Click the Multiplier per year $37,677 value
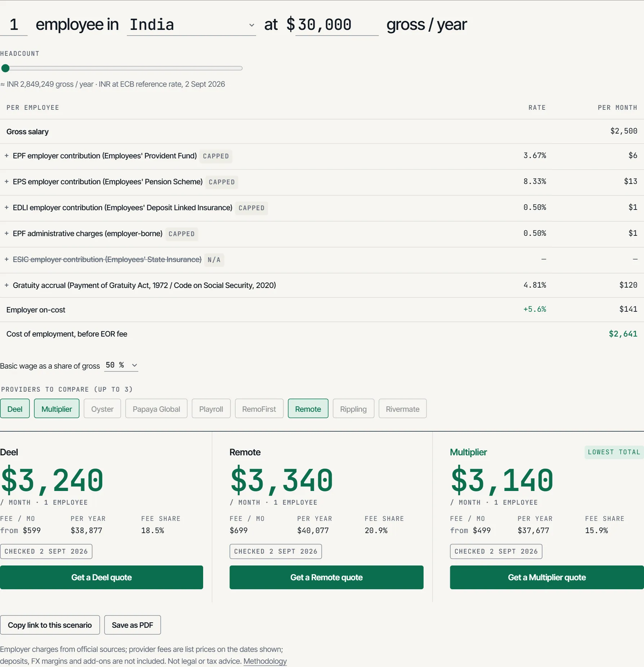The height and width of the screenshot is (667, 644). [533, 531]
